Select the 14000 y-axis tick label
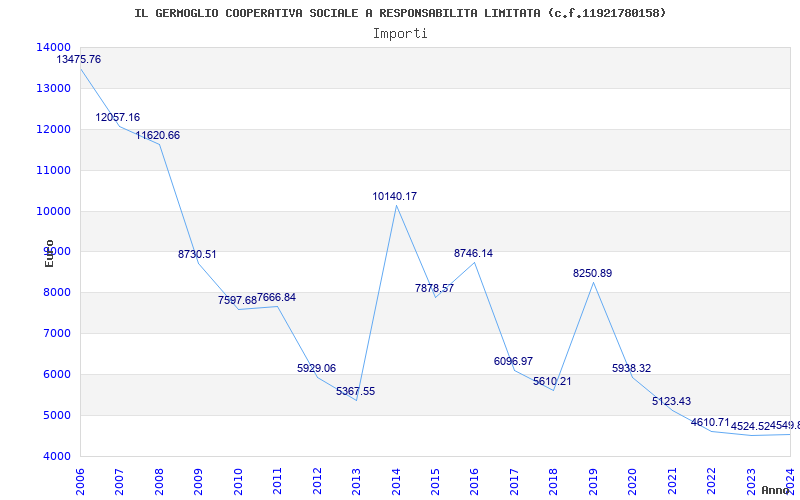The height and width of the screenshot is (500, 800). pos(53,47)
